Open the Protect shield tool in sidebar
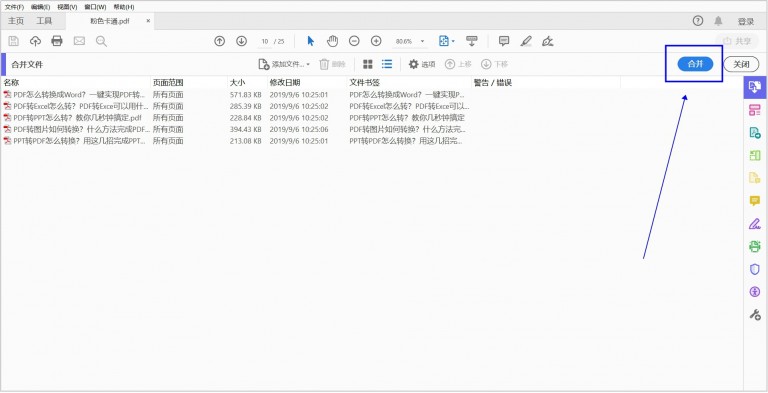This screenshot has width=768, height=393. pos(755,269)
